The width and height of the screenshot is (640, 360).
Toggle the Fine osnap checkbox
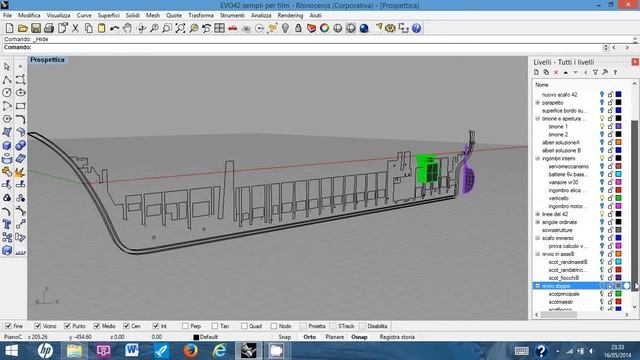coord(8,326)
